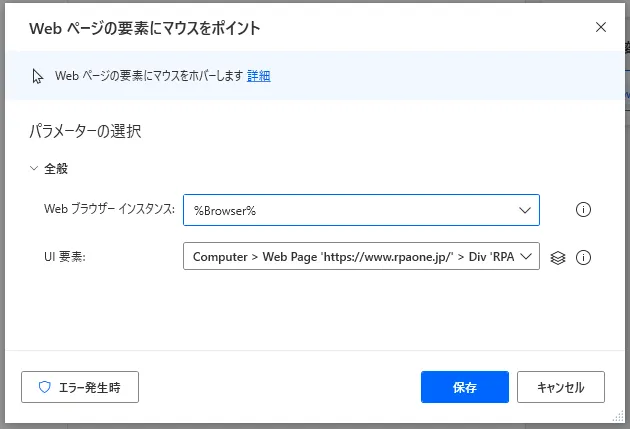The width and height of the screenshot is (630, 429).
Task: Expand the UI 要素 dropdown arrow
Action: coord(526,257)
